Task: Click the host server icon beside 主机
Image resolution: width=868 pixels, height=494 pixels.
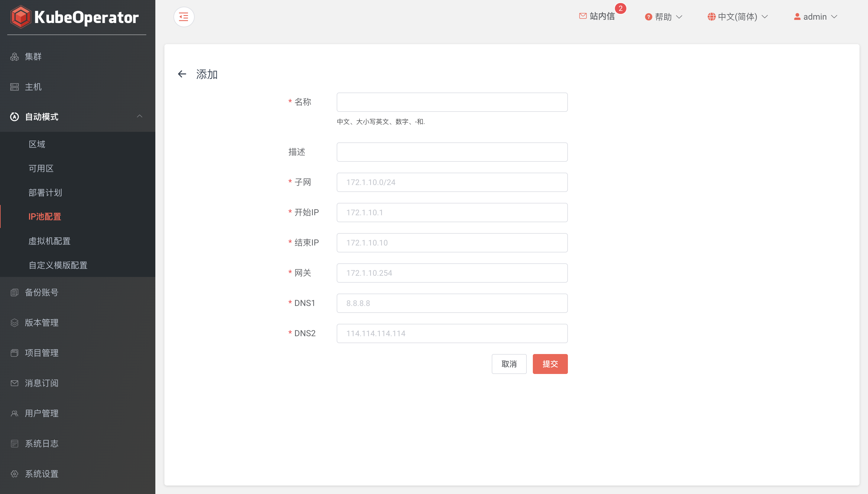Action: pyautogui.click(x=14, y=87)
